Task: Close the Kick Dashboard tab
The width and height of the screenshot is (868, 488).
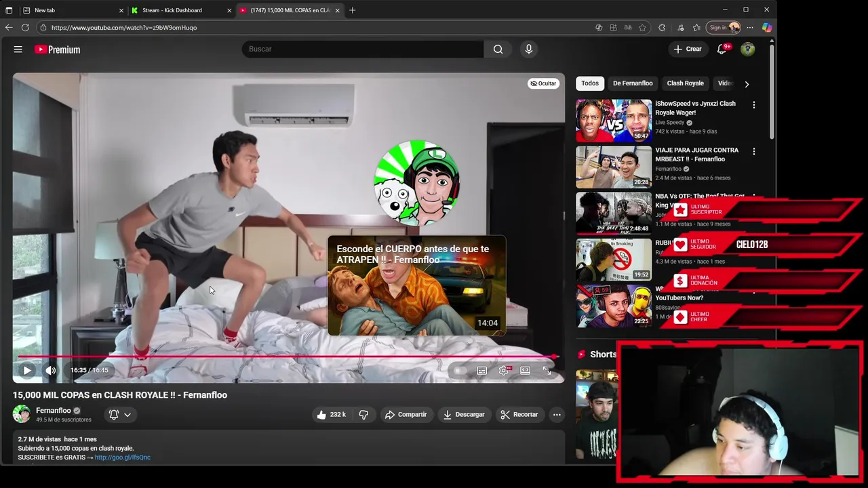Action: click(229, 10)
